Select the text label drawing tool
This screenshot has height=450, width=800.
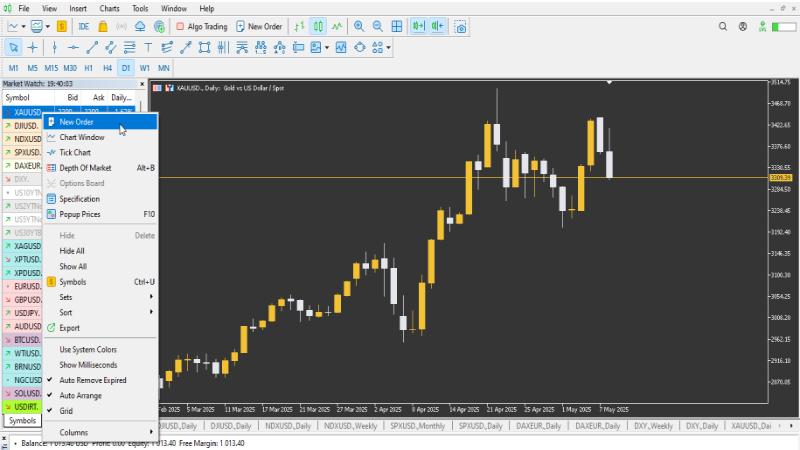pyautogui.click(x=147, y=47)
